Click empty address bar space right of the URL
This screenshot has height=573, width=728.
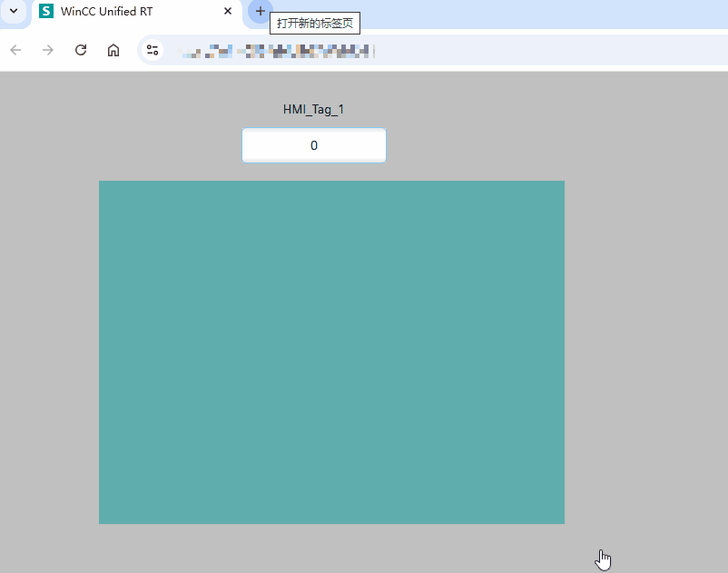click(x=545, y=50)
